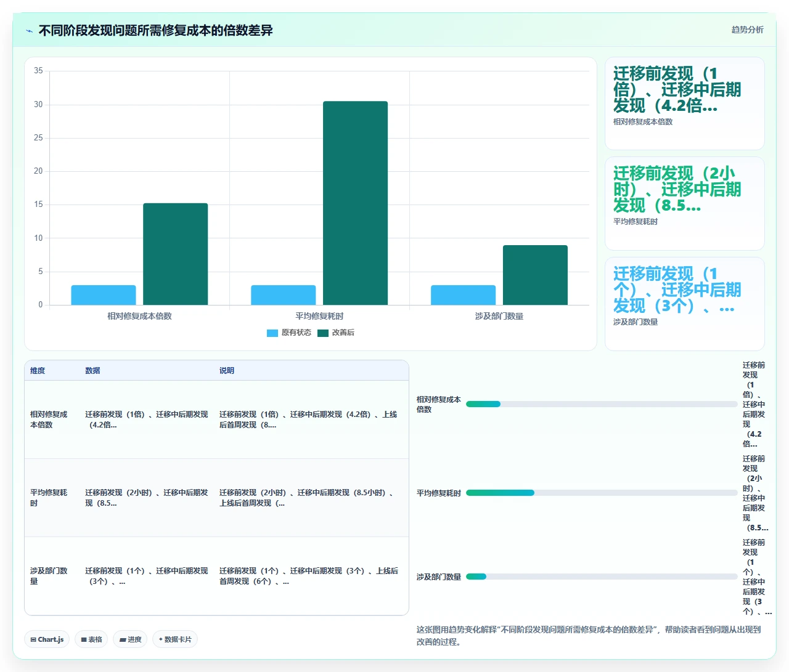Click the Chart.js tag icon

[x=33, y=639]
